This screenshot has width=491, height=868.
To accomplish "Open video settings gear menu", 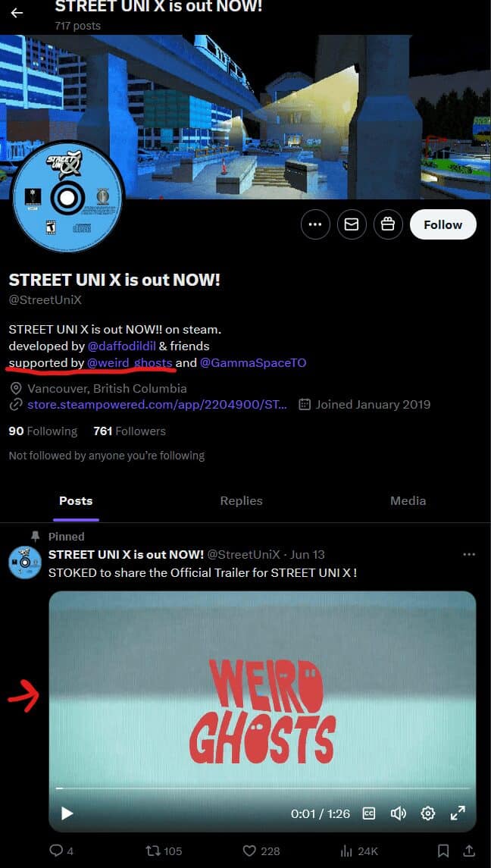I will tap(428, 813).
